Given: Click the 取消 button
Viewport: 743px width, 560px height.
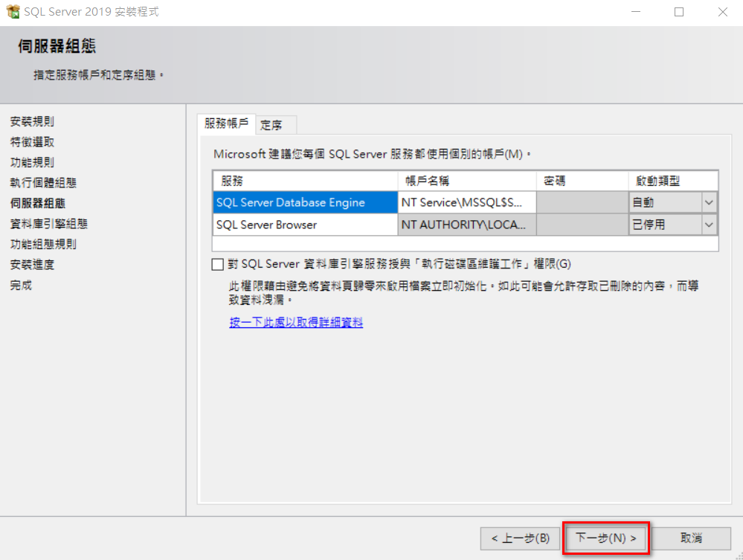Looking at the screenshot, I should click(691, 538).
